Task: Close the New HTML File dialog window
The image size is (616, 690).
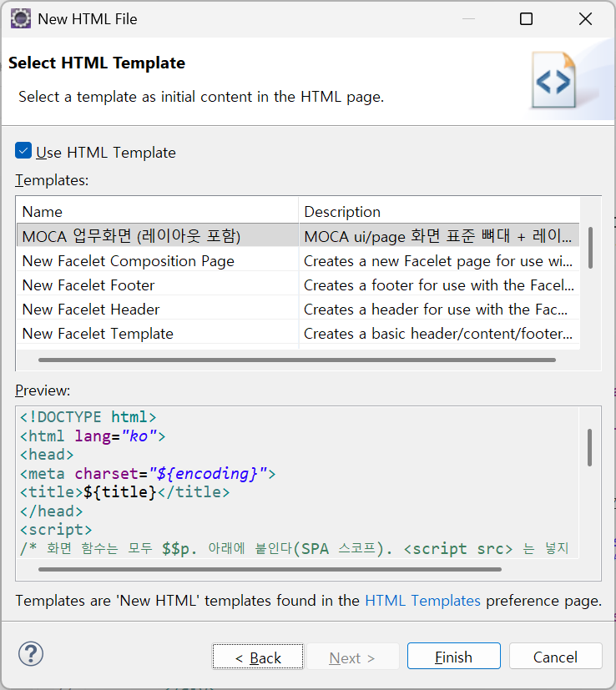Action: (x=585, y=19)
